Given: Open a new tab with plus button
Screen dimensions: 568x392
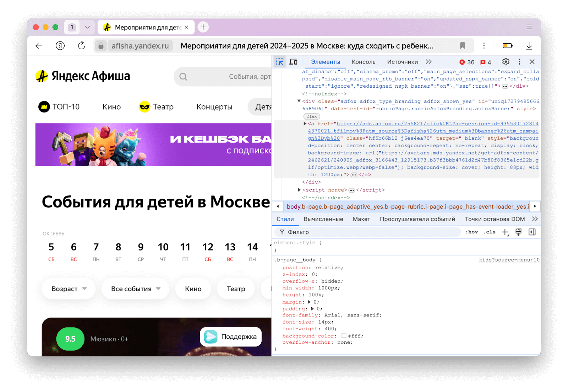Looking at the screenshot, I should 203,27.
